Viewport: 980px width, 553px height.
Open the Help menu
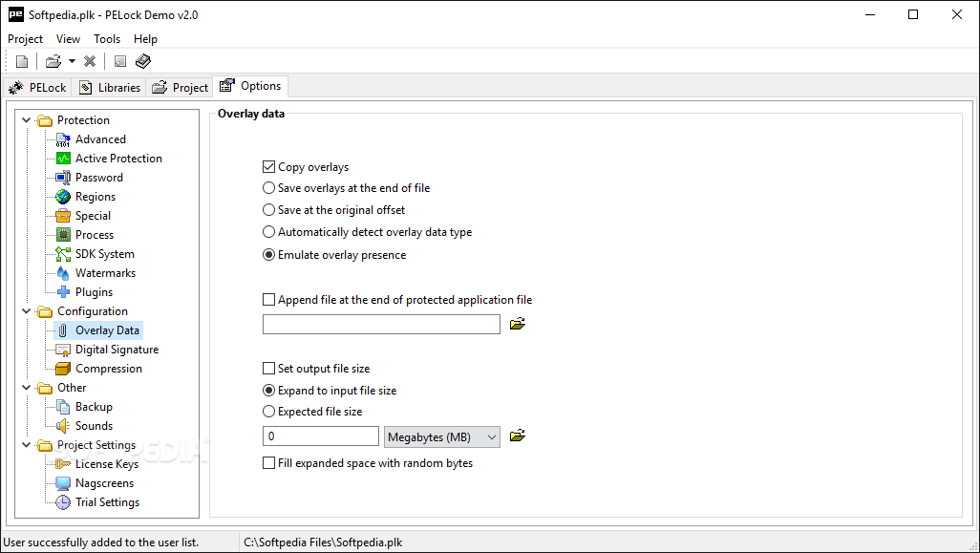145,39
